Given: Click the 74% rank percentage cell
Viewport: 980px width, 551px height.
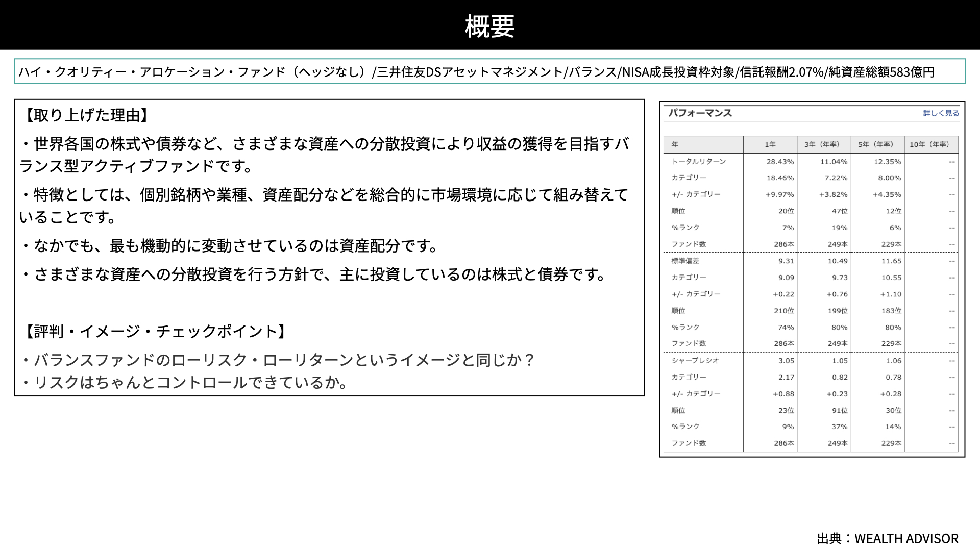Looking at the screenshot, I should point(786,328).
